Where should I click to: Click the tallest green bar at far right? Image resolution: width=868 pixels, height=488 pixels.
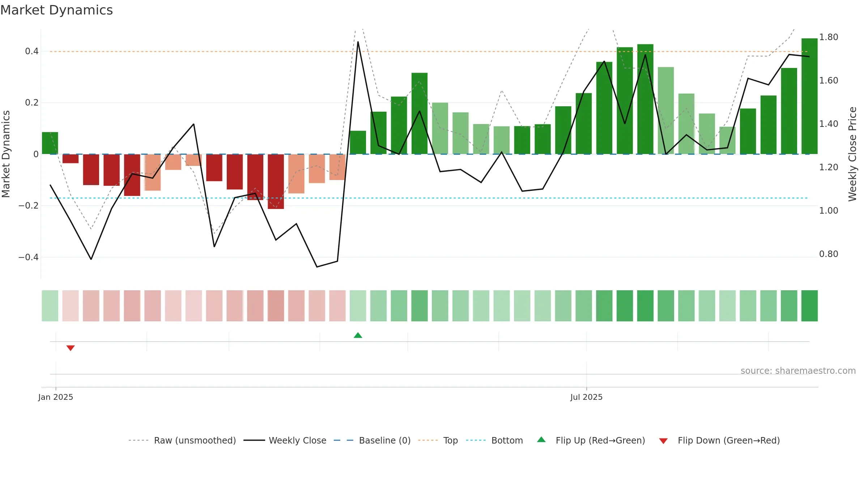click(809, 96)
